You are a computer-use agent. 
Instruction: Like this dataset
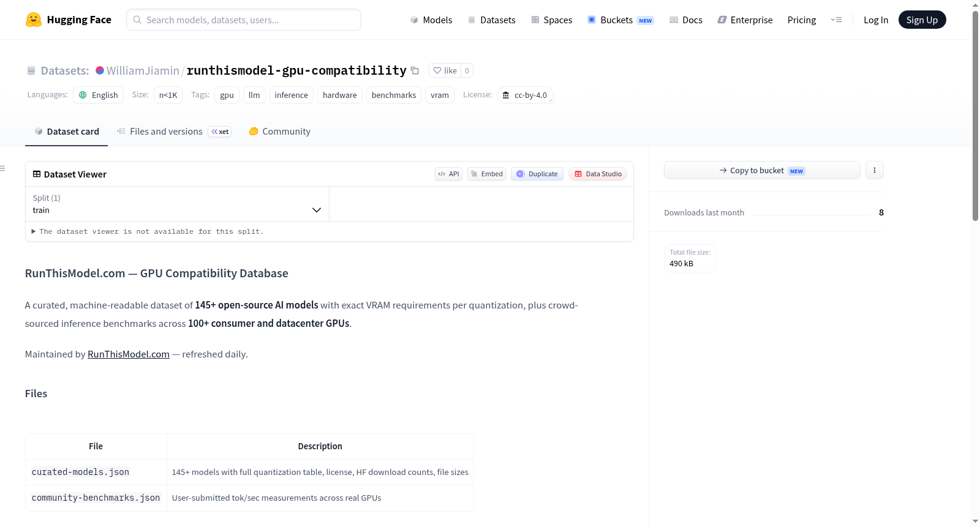coord(445,70)
